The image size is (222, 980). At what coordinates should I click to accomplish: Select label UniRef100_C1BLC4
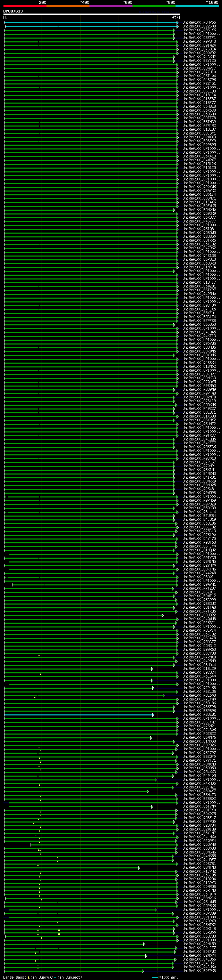tap(199, 95)
